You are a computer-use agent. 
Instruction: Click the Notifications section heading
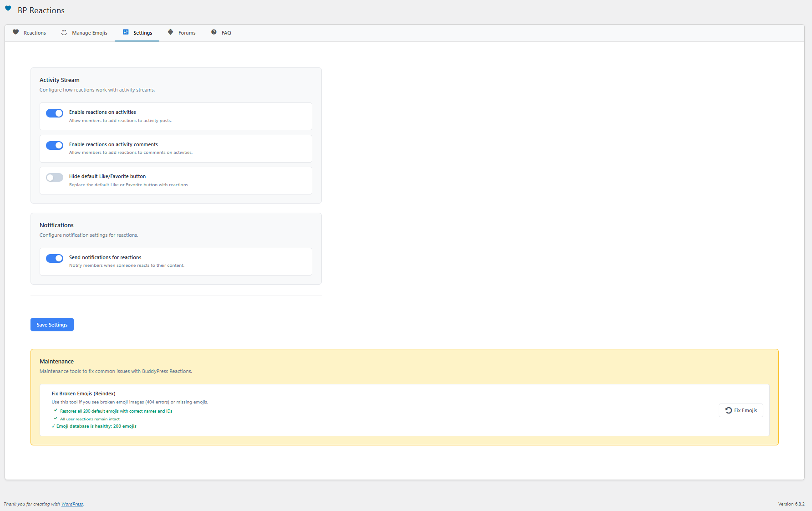click(x=56, y=225)
